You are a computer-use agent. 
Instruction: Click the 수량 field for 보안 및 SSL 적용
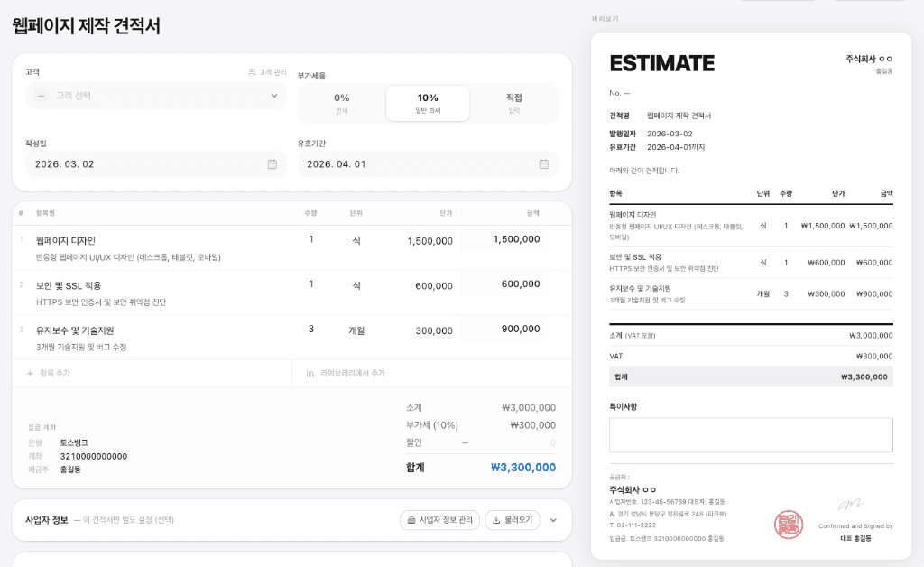(311, 284)
